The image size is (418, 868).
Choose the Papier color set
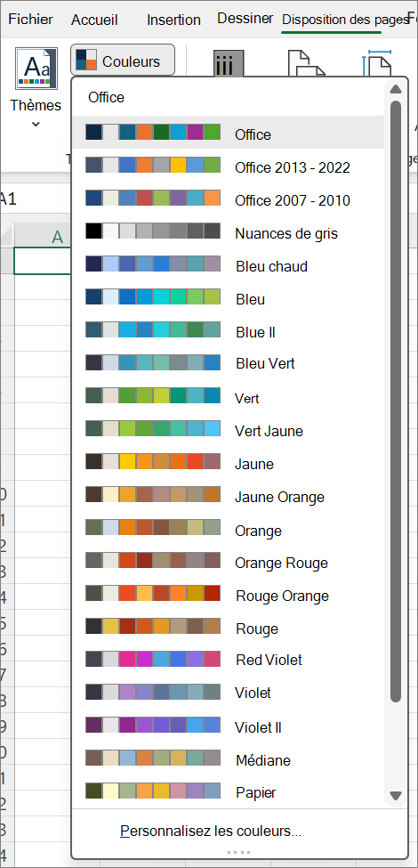229,792
